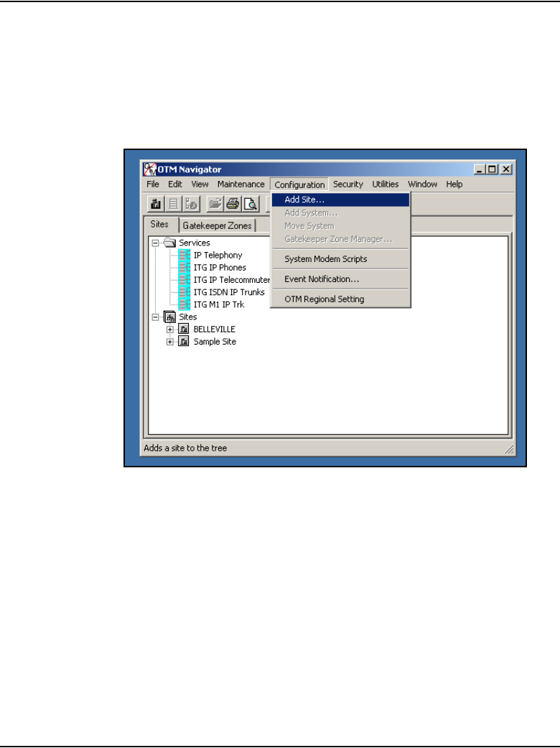Click status bar text 'Adds a site to the tree'
The width and height of the screenshot is (560, 748).
click(185, 448)
